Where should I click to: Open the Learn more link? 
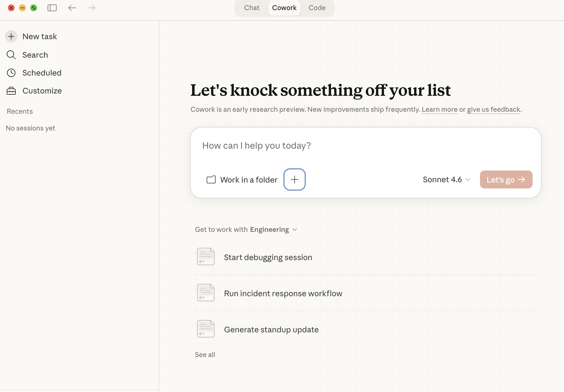pos(439,109)
